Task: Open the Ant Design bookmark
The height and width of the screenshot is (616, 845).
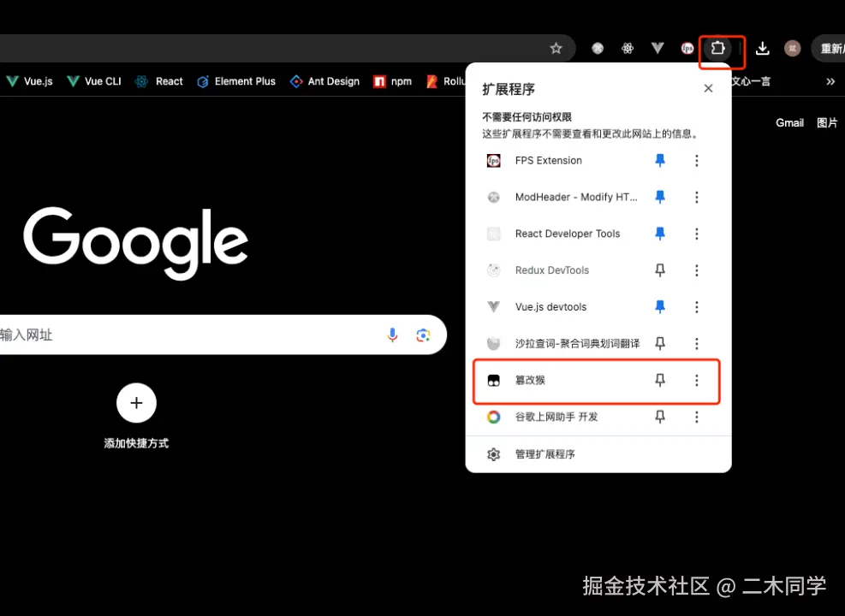Action: [x=324, y=81]
